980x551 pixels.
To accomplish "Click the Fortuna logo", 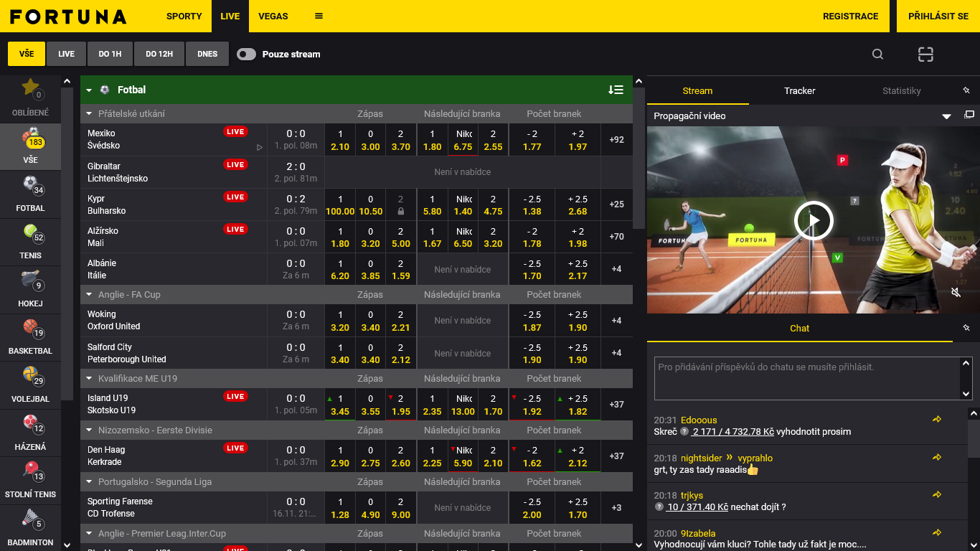I will 68,17.
